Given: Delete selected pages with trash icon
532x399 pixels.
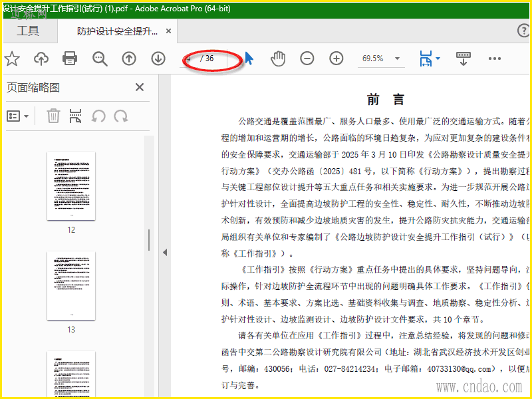Looking at the screenshot, I should 53,116.
